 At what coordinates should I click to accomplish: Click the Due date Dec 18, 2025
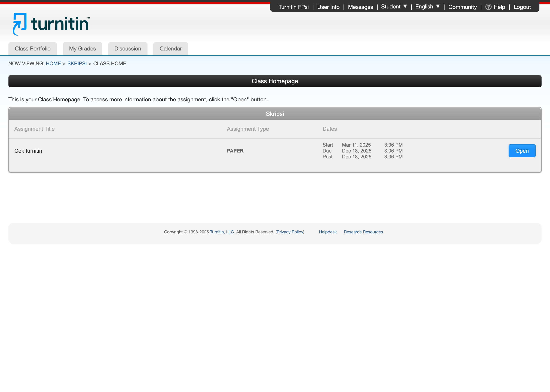point(357,151)
